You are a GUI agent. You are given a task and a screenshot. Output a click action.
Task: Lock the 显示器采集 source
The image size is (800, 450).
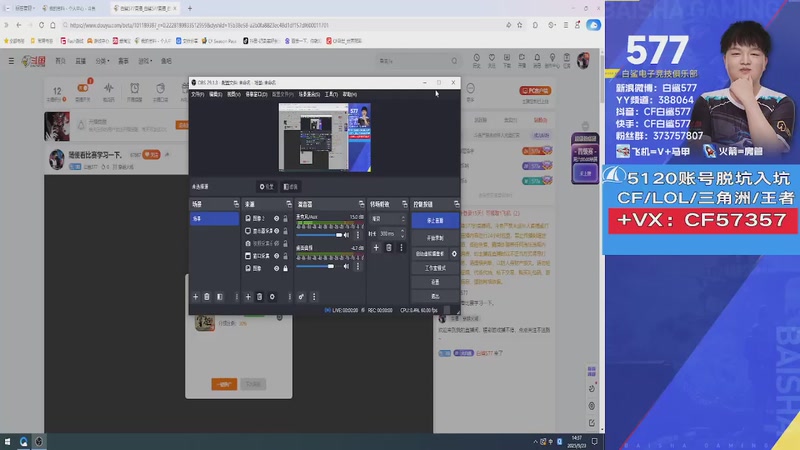click(285, 231)
